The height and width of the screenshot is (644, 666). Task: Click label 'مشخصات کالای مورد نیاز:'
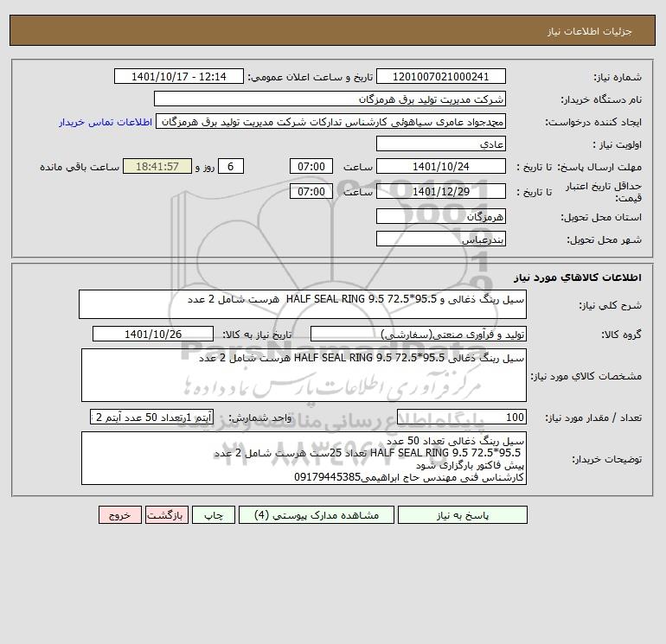[586, 376]
